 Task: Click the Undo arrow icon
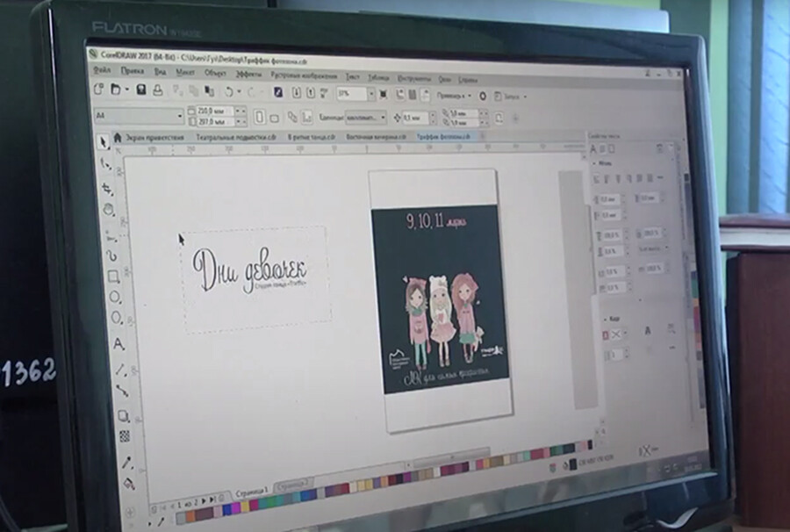click(x=228, y=91)
